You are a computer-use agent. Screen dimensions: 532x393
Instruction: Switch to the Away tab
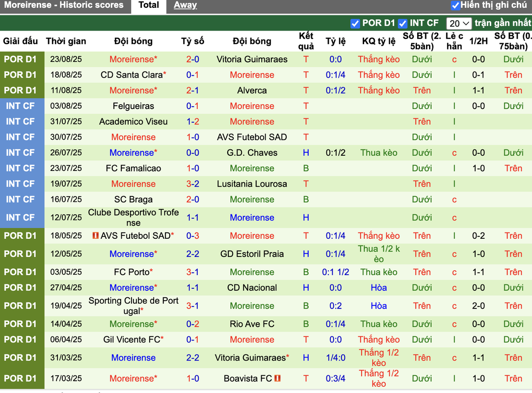click(185, 5)
